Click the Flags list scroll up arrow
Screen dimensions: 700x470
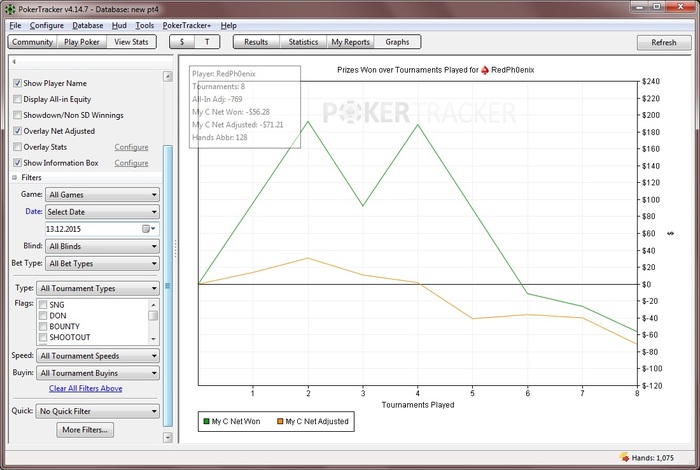point(153,305)
